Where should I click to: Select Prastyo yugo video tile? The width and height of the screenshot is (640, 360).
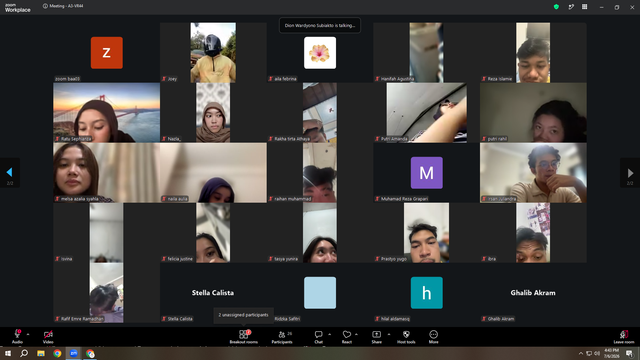[x=427, y=233]
